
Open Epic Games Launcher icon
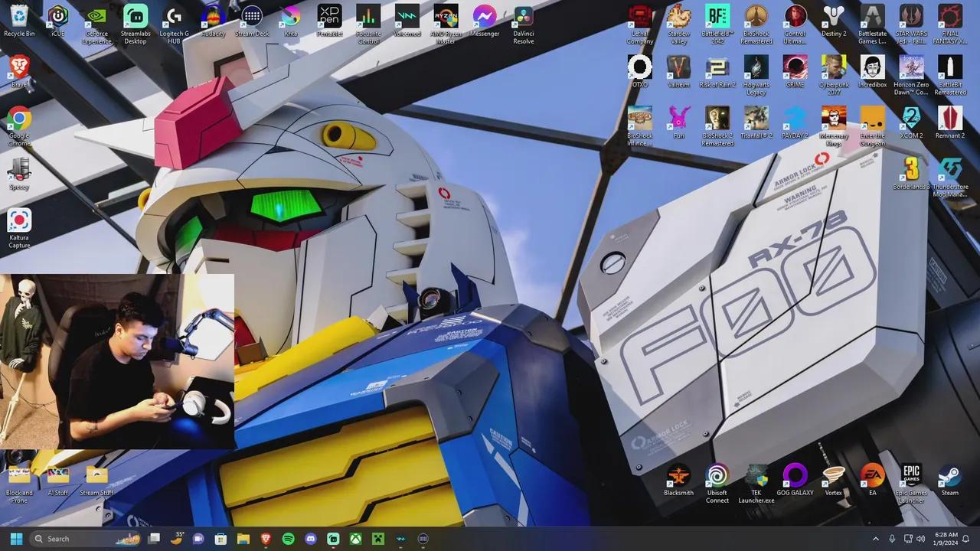click(x=911, y=484)
